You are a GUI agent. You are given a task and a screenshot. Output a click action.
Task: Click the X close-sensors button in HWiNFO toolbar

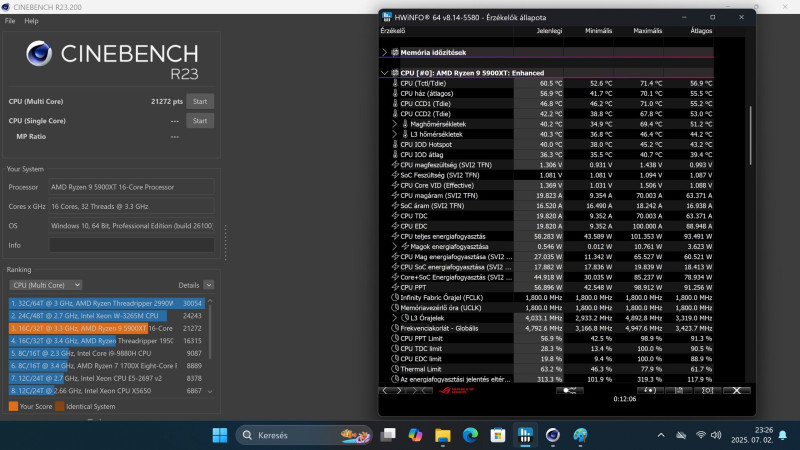point(737,391)
